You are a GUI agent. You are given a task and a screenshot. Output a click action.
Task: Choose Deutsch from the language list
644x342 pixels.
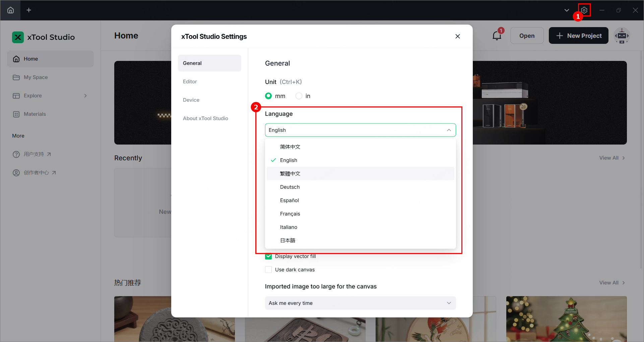tap(290, 187)
